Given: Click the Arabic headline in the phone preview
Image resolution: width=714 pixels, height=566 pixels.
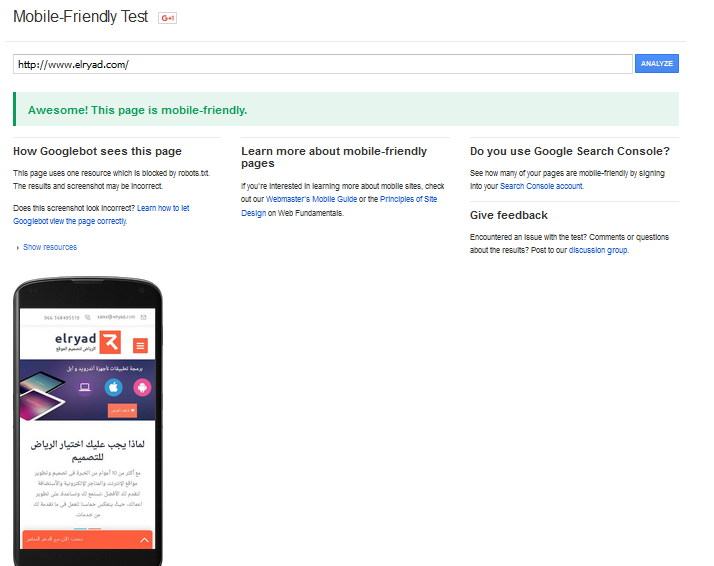Looking at the screenshot, I should click(87, 450).
